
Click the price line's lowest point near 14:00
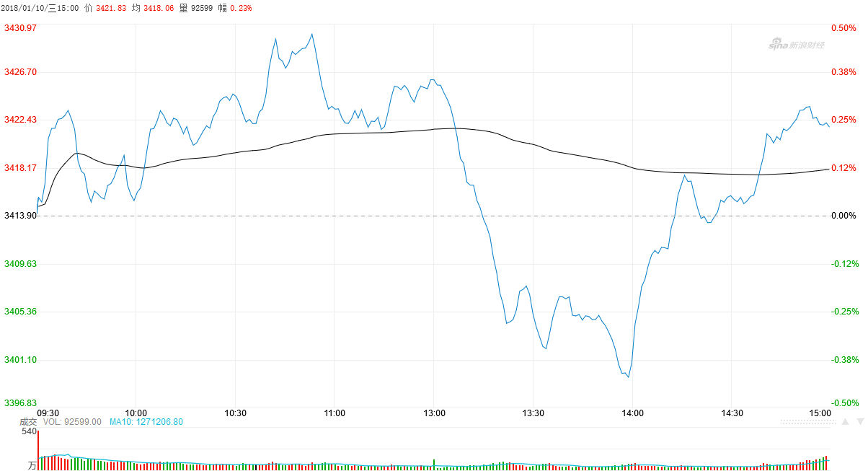coord(629,377)
